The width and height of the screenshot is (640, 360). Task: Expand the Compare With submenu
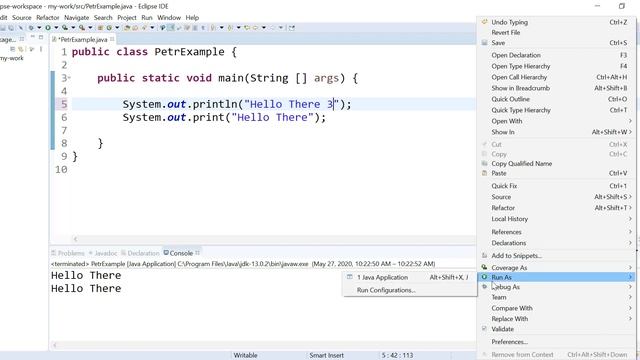coord(555,308)
